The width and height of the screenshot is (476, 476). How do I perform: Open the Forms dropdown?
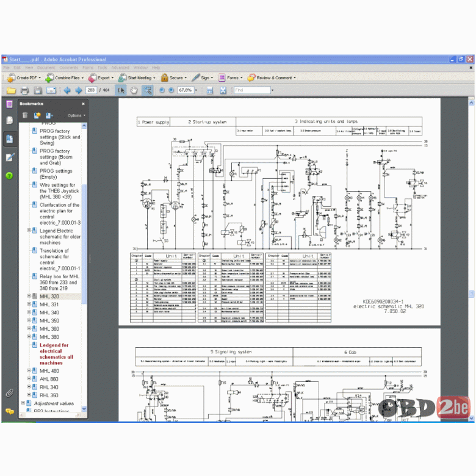231,78
